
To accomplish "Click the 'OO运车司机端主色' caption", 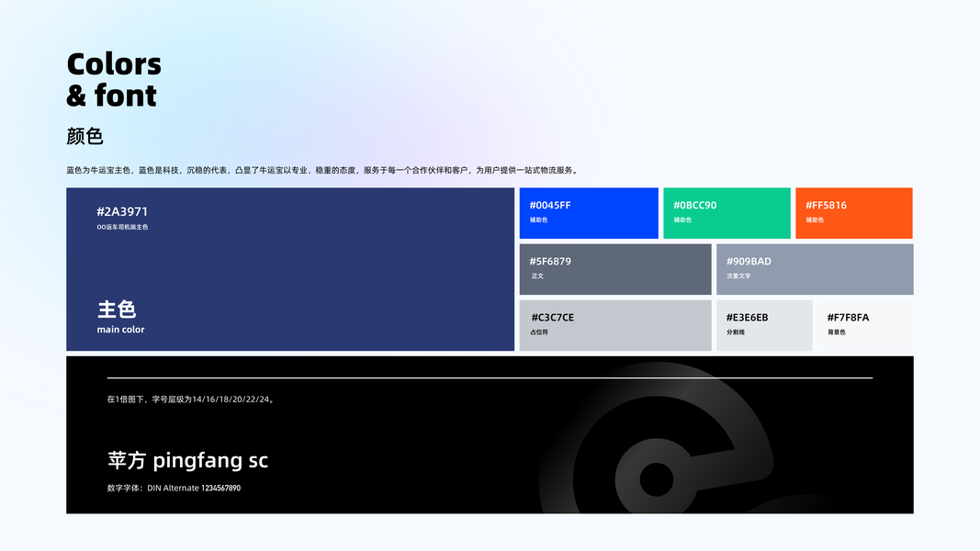I will click(x=122, y=228).
